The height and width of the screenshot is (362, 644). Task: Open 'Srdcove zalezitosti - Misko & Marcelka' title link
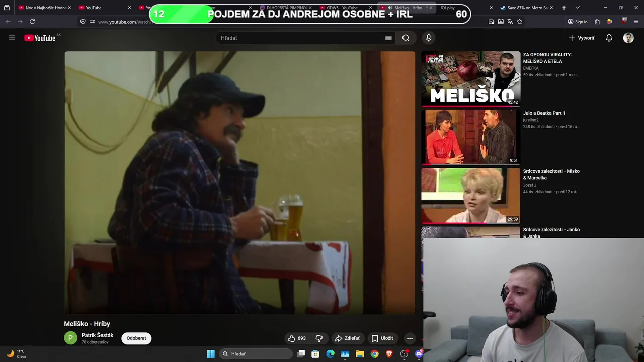click(551, 174)
